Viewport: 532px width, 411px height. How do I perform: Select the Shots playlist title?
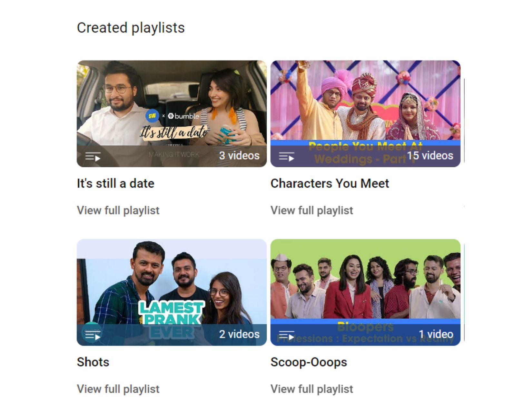(x=93, y=362)
